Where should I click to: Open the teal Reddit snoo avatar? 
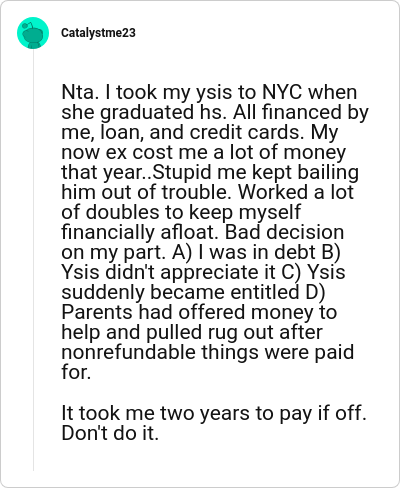33,33
